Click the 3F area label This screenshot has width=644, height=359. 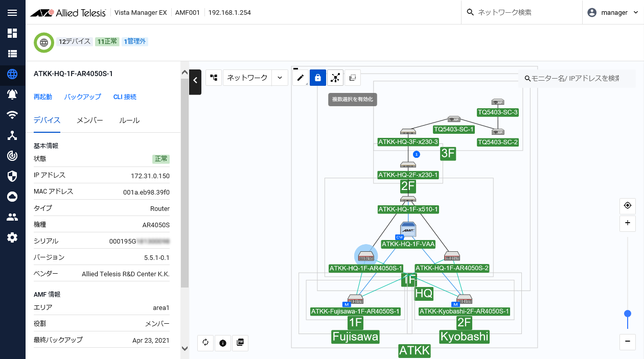(x=448, y=154)
